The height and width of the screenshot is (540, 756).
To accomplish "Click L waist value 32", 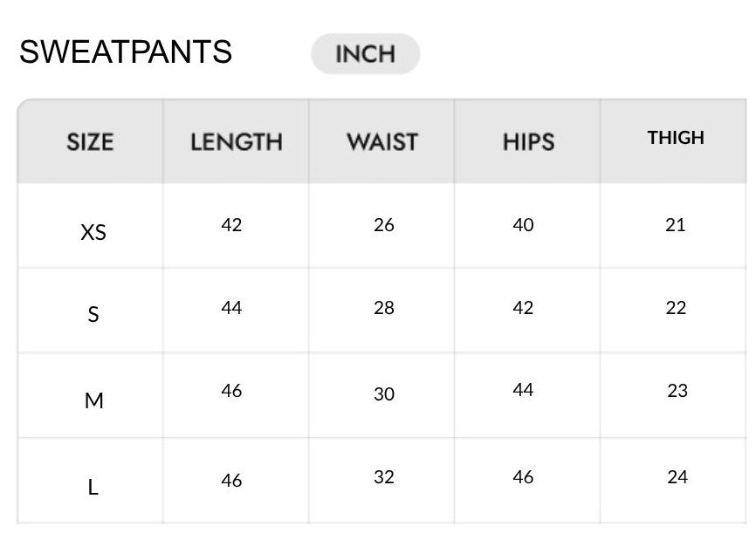I will 384,477.
